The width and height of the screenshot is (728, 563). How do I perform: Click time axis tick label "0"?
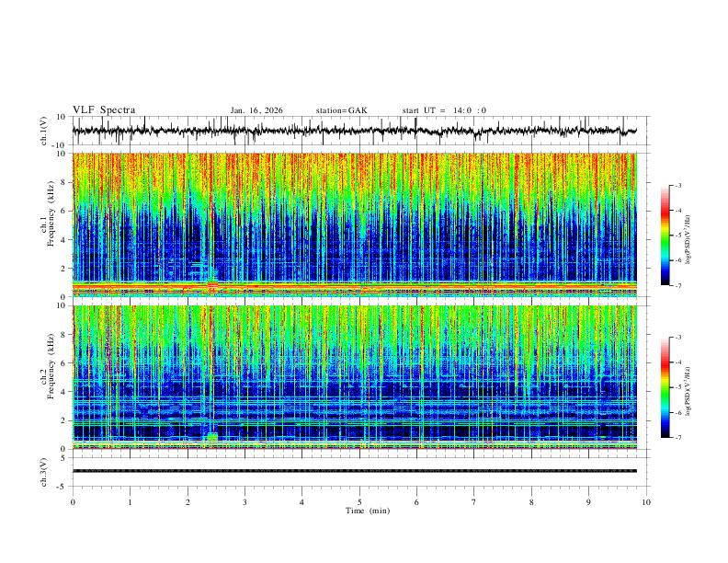pos(73,502)
